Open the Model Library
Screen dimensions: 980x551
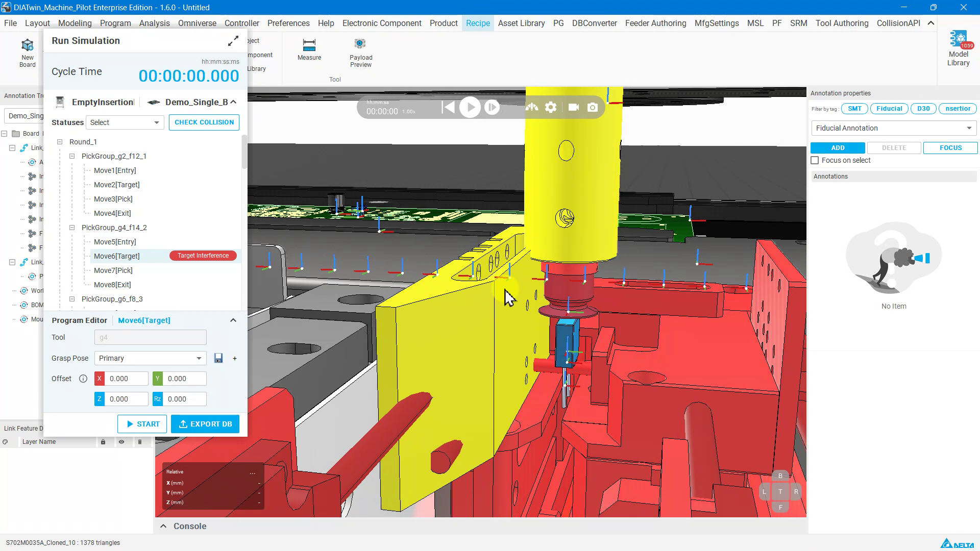pyautogui.click(x=958, y=48)
